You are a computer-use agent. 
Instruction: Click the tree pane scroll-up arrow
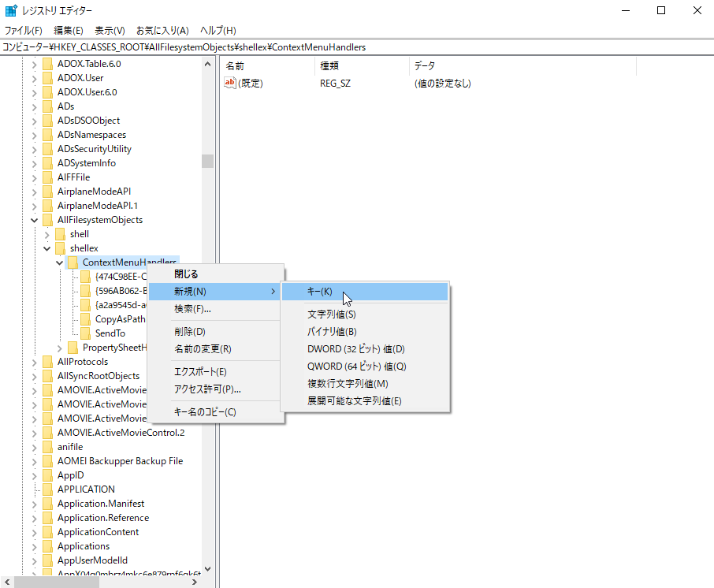[x=207, y=64]
